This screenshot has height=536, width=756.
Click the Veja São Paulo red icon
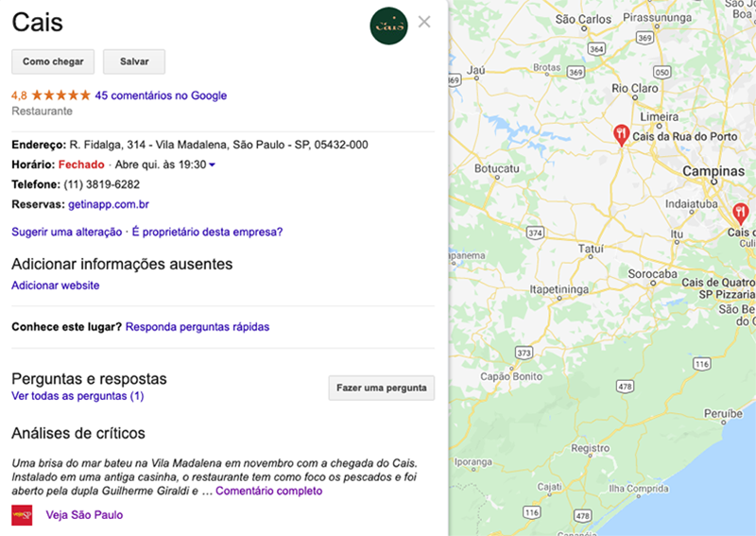click(x=22, y=515)
